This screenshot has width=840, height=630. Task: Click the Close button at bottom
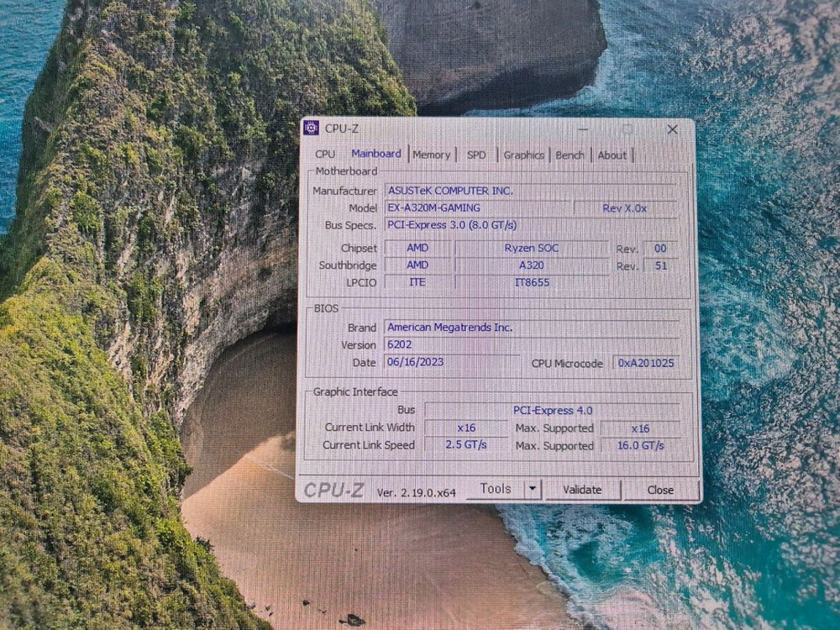660,490
